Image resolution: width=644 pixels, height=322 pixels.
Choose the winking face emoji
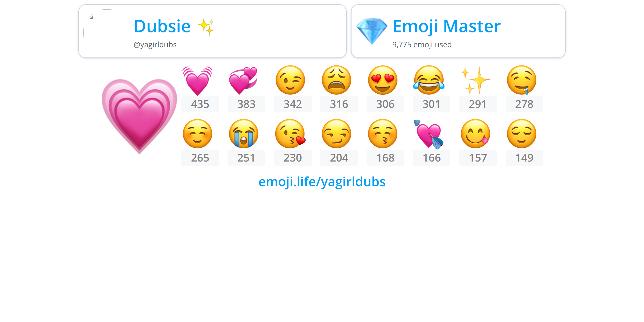[x=290, y=80]
